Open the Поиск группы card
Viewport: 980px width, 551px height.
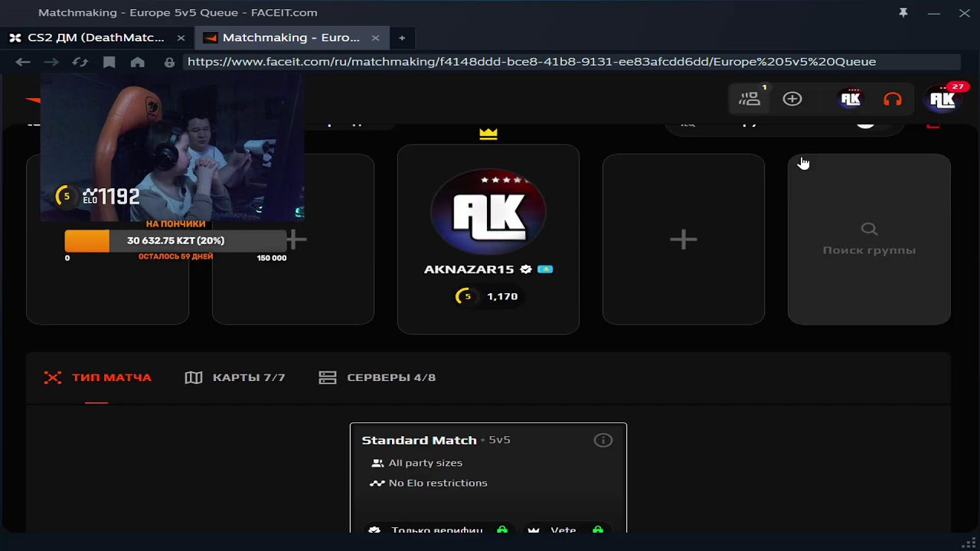pos(869,240)
